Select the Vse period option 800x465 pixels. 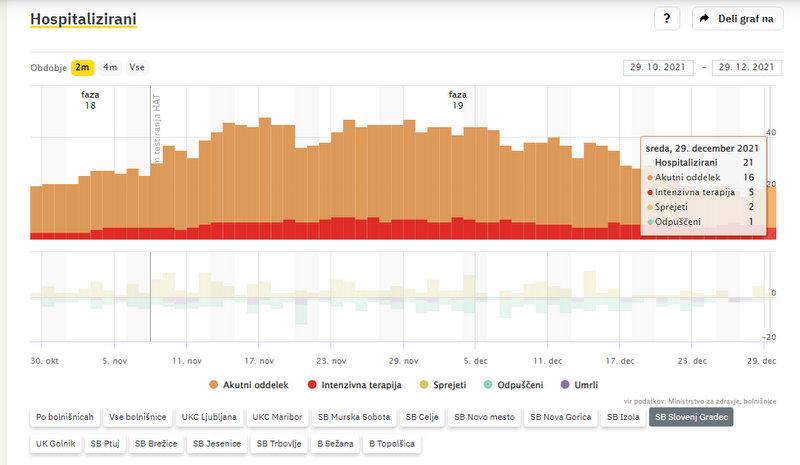tap(137, 67)
